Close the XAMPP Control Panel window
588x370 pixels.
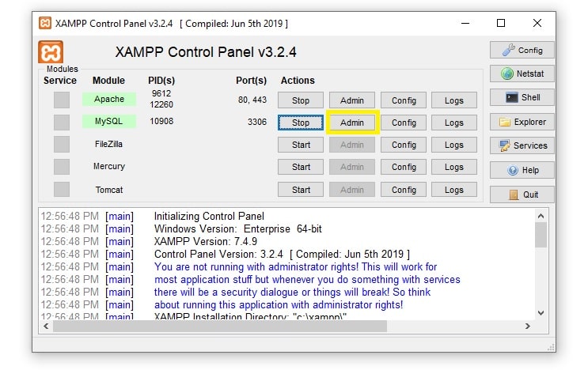[x=537, y=23]
